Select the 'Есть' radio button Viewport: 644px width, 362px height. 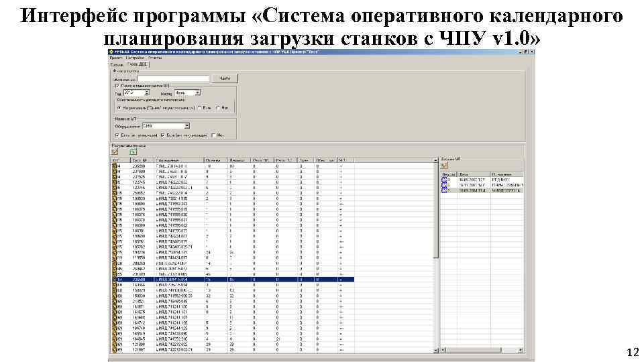point(200,108)
